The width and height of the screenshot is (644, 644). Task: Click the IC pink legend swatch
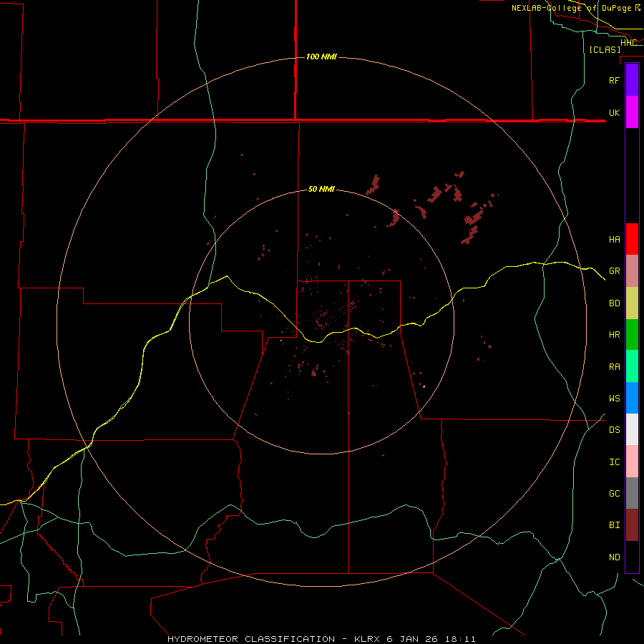point(632,462)
